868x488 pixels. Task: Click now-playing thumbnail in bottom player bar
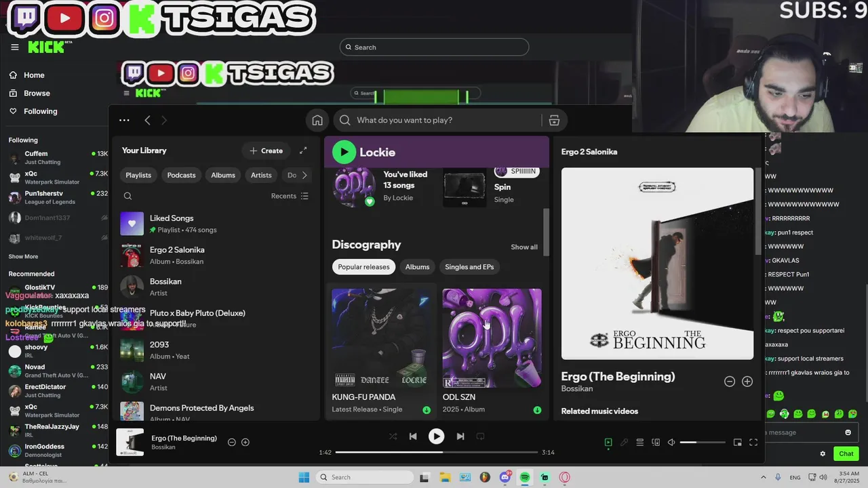pos(130,442)
